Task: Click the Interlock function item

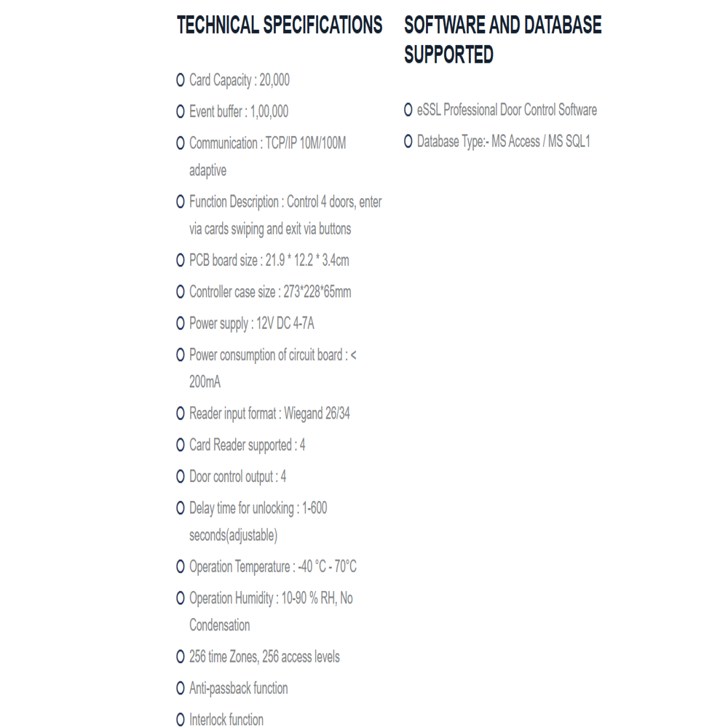Action: 226,720
